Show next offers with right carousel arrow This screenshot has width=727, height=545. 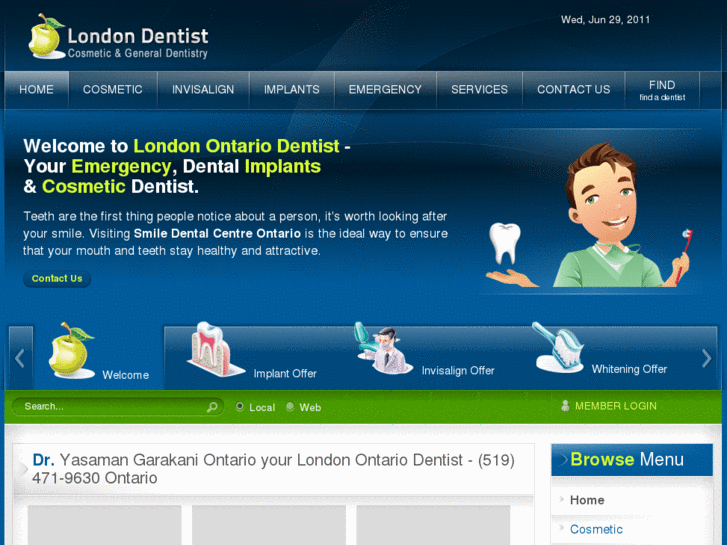click(706, 358)
